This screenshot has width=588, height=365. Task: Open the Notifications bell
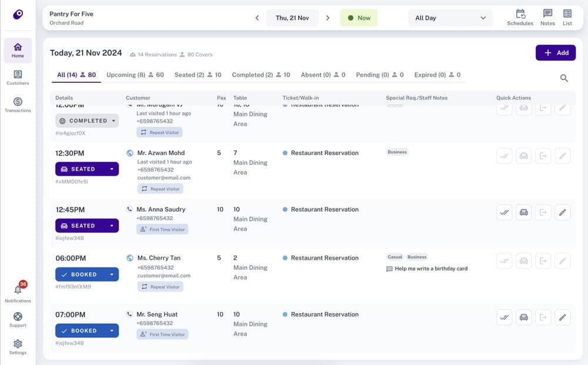[18, 291]
